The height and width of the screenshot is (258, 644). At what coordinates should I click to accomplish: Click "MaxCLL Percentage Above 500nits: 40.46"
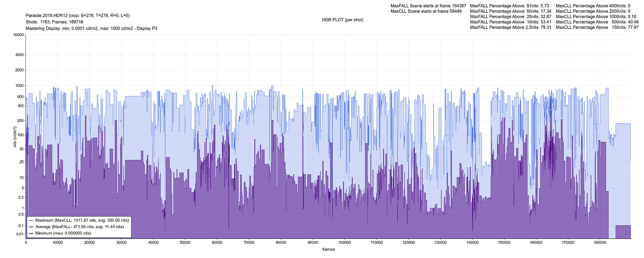(597, 22)
